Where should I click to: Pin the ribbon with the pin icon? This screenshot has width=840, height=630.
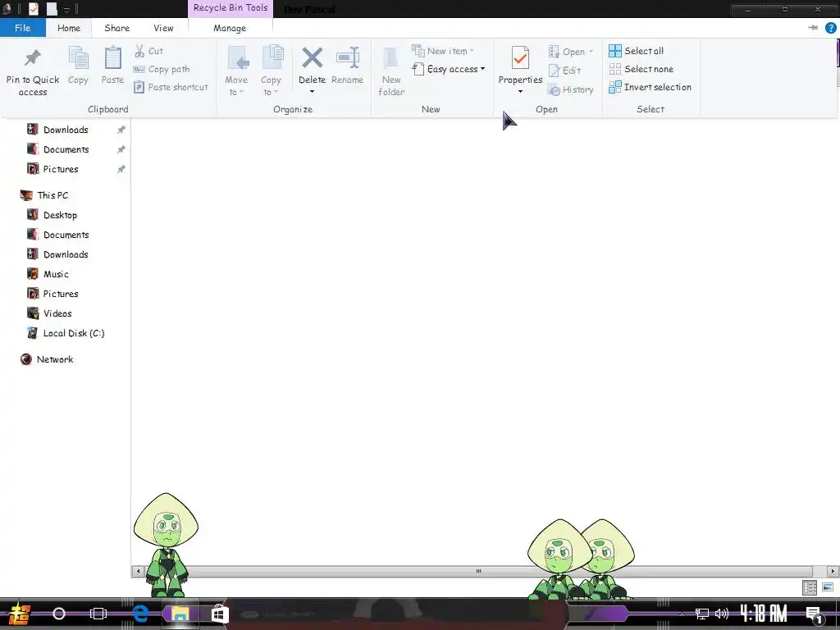[813, 28]
